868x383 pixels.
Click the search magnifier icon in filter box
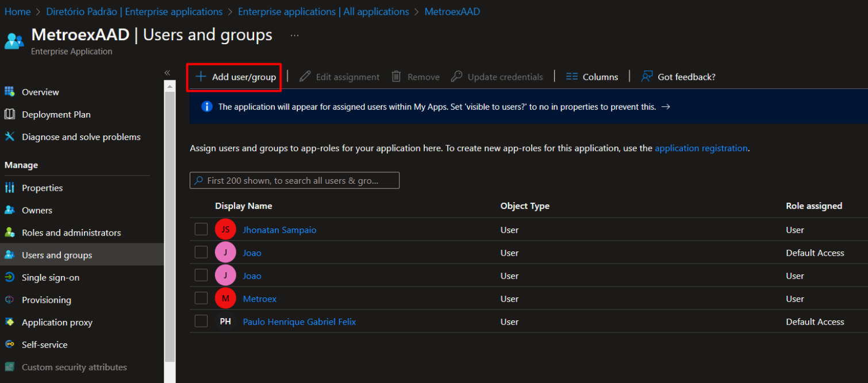tap(199, 180)
